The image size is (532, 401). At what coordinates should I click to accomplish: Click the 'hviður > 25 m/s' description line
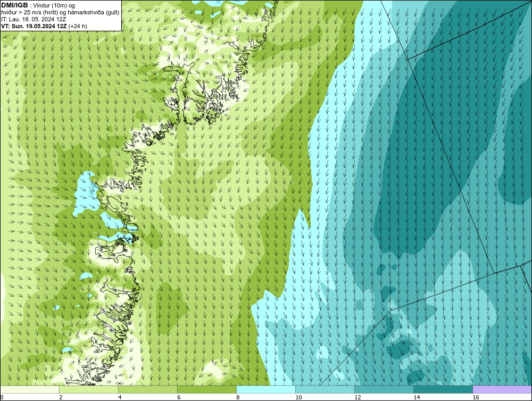pyautogui.click(x=60, y=13)
